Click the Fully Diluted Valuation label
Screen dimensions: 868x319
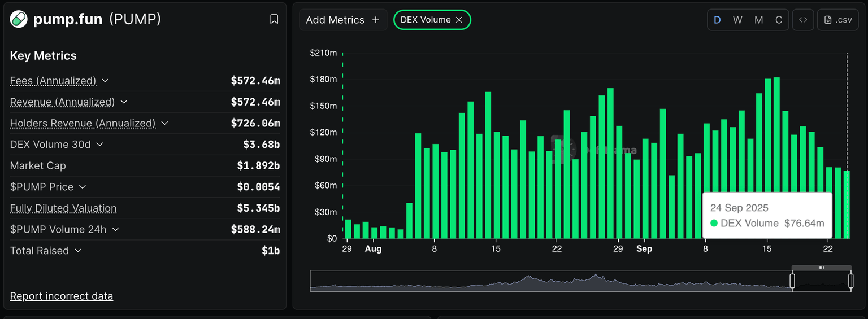(63, 208)
